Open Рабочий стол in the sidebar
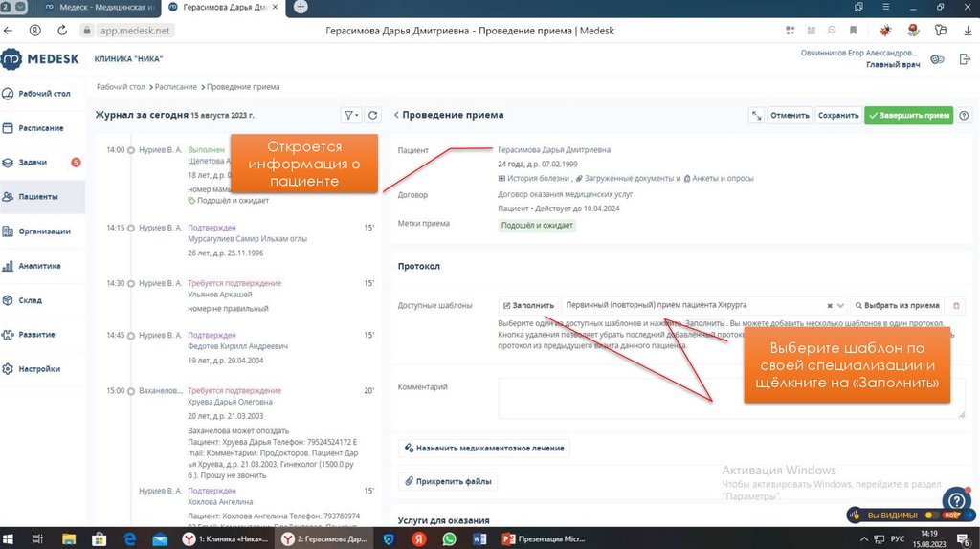Screen dimensions: 980x549 pyautogui.click(x=37, y=94)
